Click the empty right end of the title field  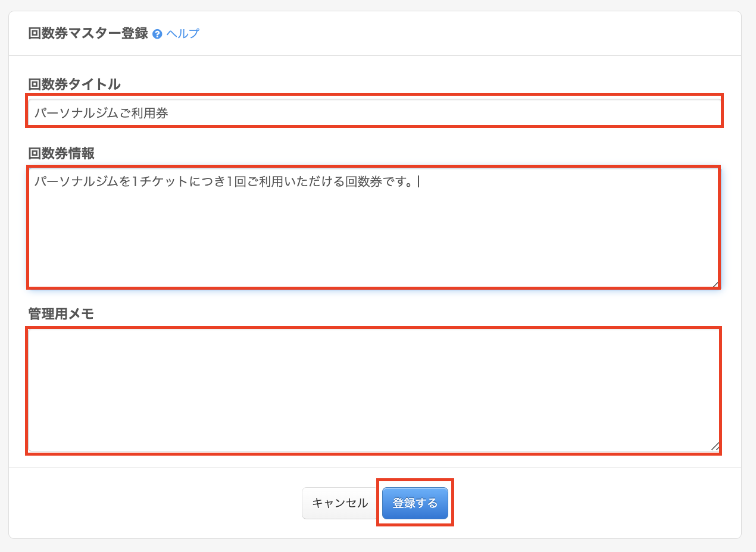tap(595, 113)
